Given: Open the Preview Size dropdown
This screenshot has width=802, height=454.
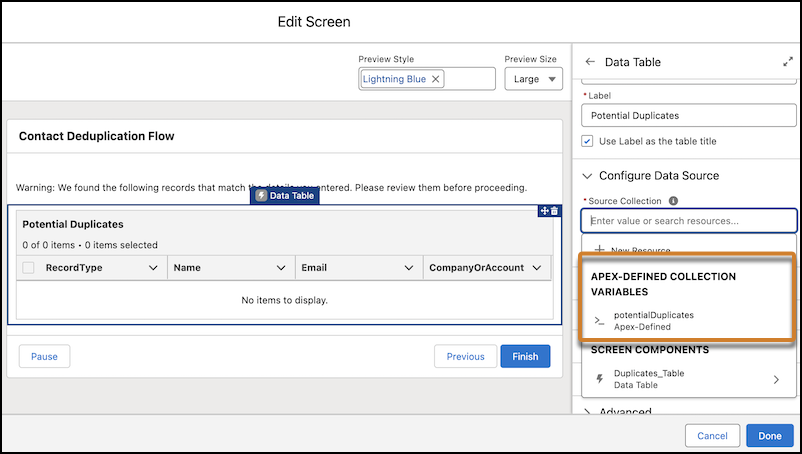Looking at the screenshot, I should point(533,79).
